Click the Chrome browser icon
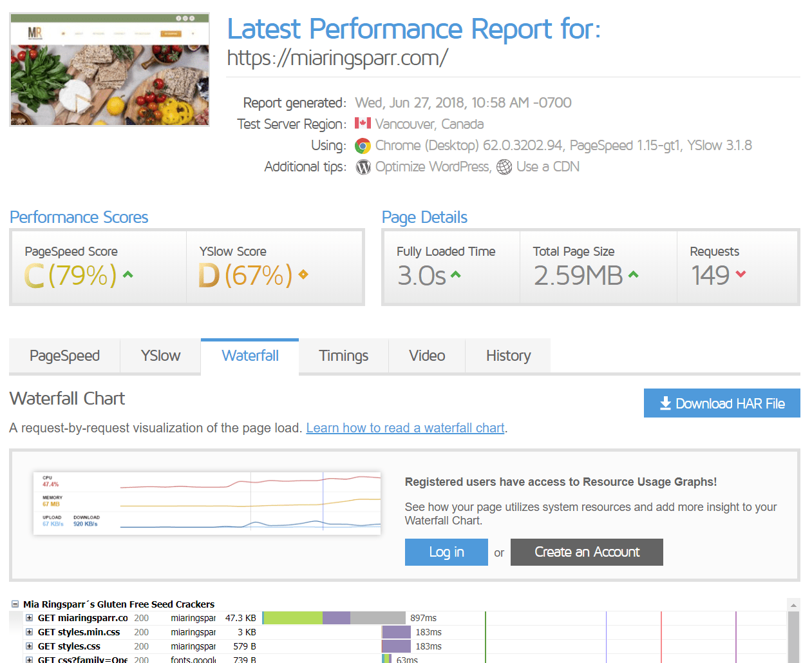 tap(363, 146)
